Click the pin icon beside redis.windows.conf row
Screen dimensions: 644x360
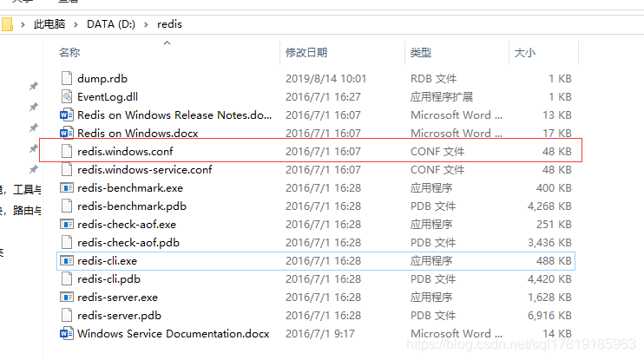click(x=33, y=148)
